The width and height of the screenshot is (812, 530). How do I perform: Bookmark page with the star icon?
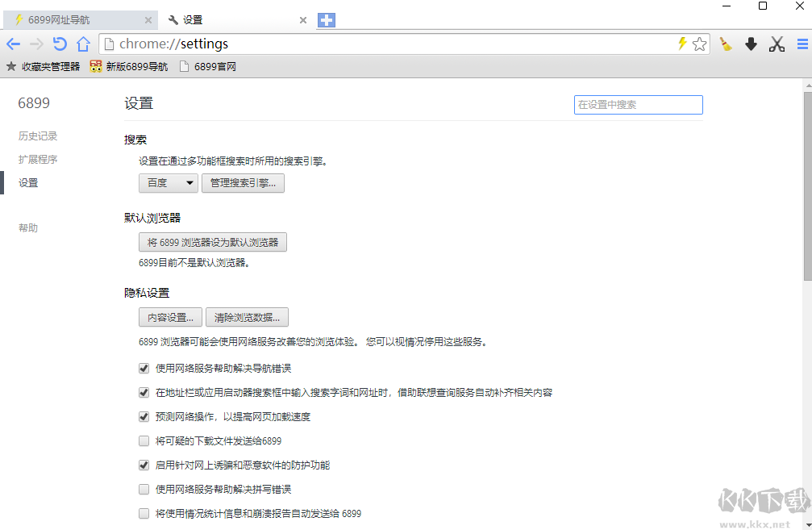[699, 44]
